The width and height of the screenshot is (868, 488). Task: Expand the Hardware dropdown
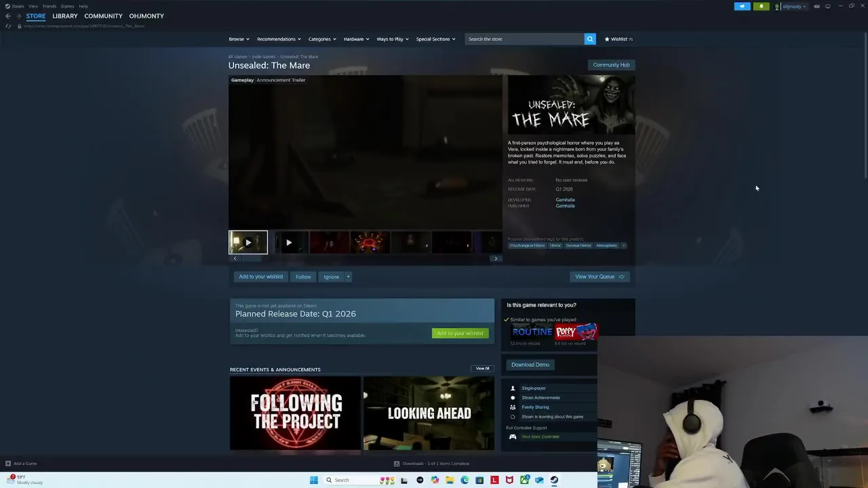tap(356, 39)
